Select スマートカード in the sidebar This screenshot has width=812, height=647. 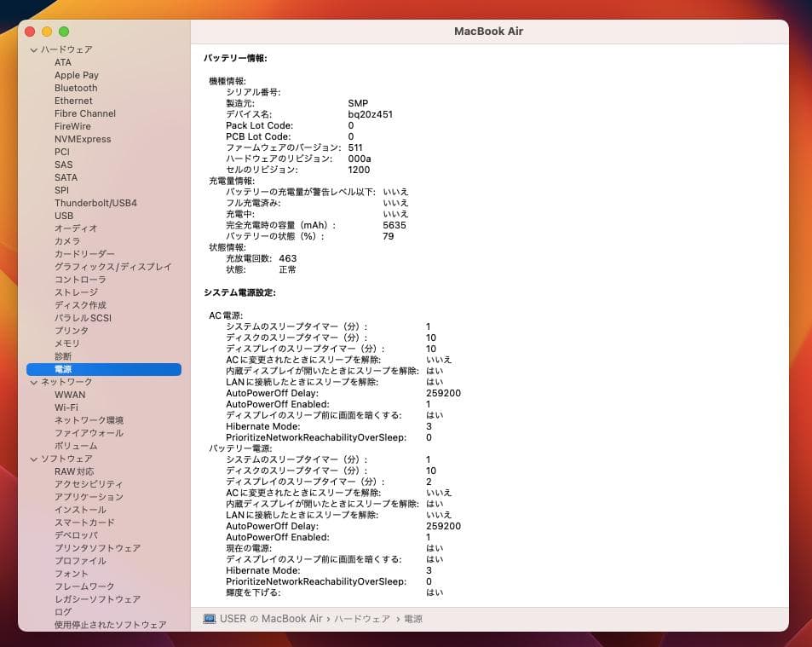click(84, 523)
